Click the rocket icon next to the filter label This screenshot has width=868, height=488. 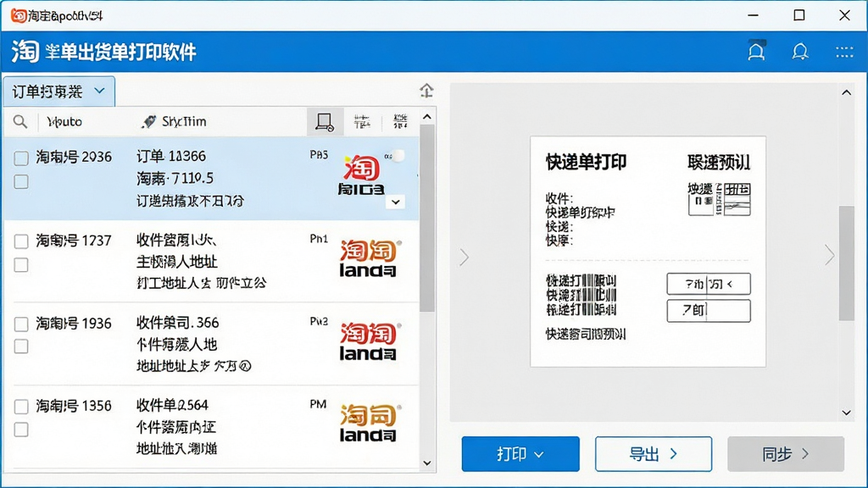click(147, 122)
